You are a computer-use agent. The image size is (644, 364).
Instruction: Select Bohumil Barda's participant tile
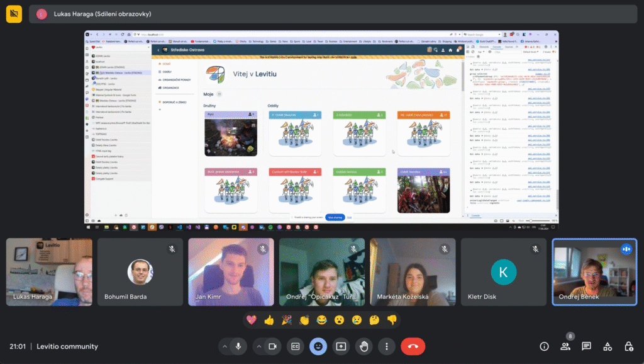click(140, 272)
